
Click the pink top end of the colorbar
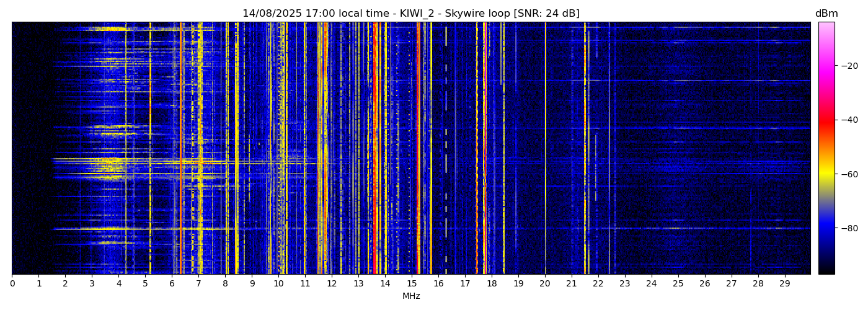coord(826,28)
